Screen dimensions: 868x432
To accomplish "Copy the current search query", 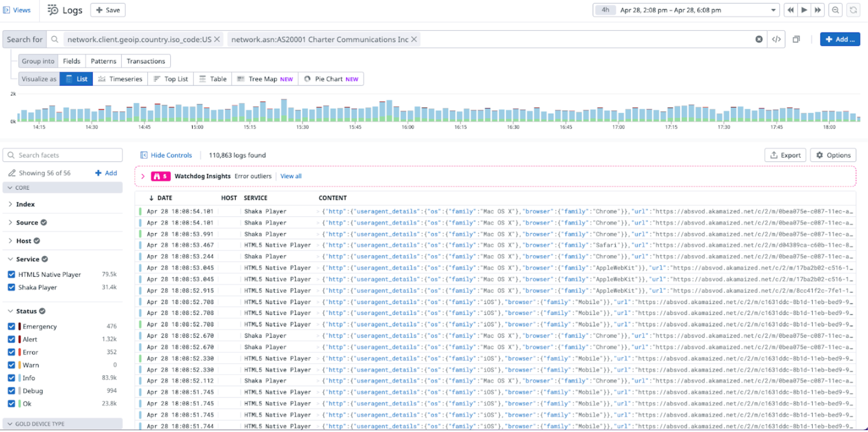I will tap(796, 39).
